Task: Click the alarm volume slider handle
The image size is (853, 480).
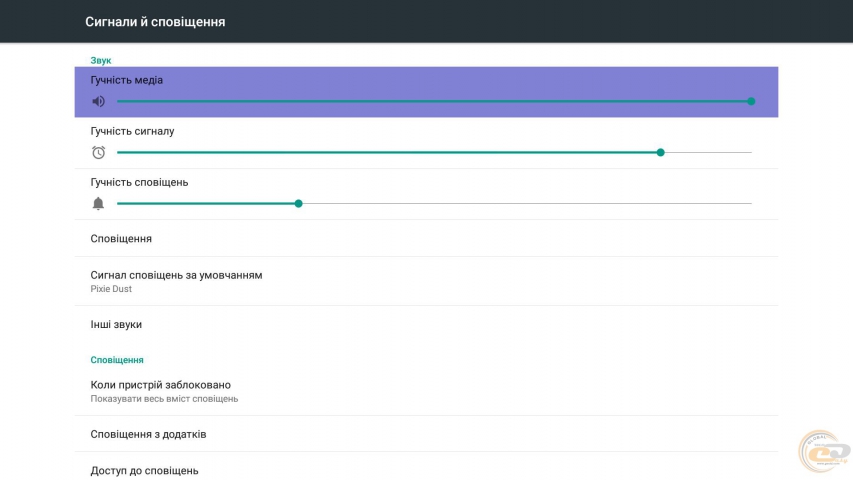Action: (661, 152)
